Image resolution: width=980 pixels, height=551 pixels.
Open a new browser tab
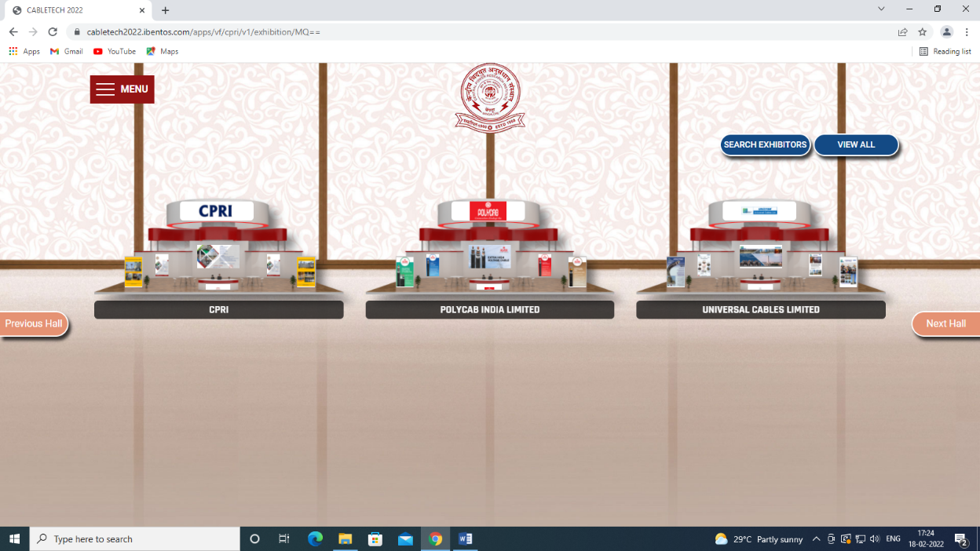click(165, 11)
